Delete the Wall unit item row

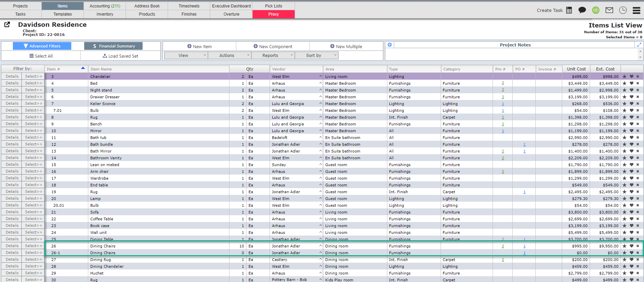click(638, 233)
